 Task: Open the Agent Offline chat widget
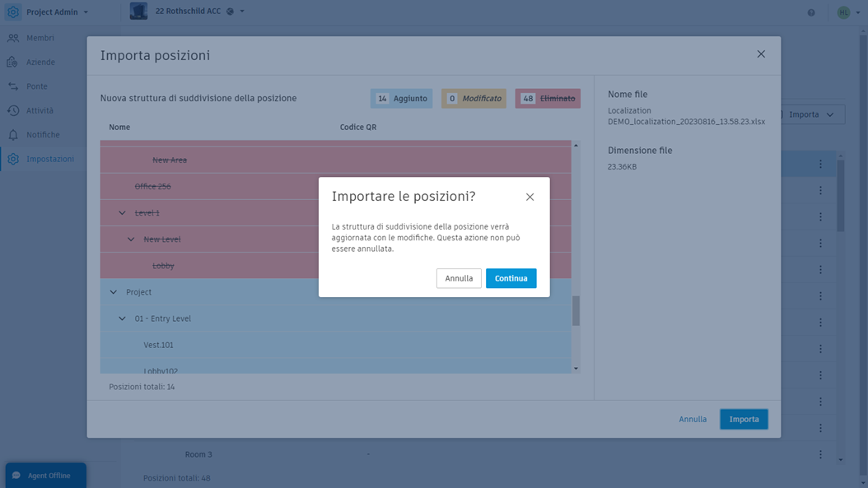pyautogui.click(x=46, y=476)
